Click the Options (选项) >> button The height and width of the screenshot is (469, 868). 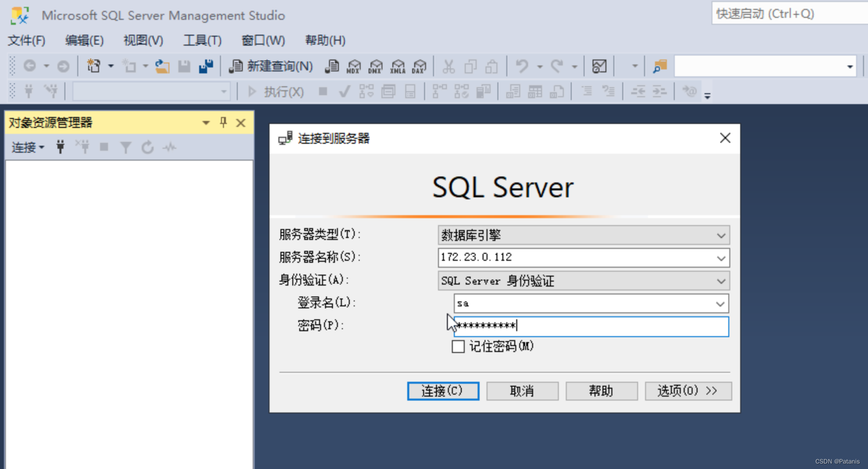(688, 391)
